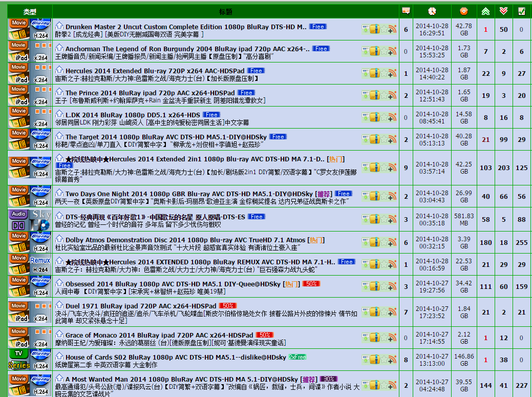Click comment count 9 for Hercules 2in1
The height and width of the screenshot is (397, 532).
point(406,168)
